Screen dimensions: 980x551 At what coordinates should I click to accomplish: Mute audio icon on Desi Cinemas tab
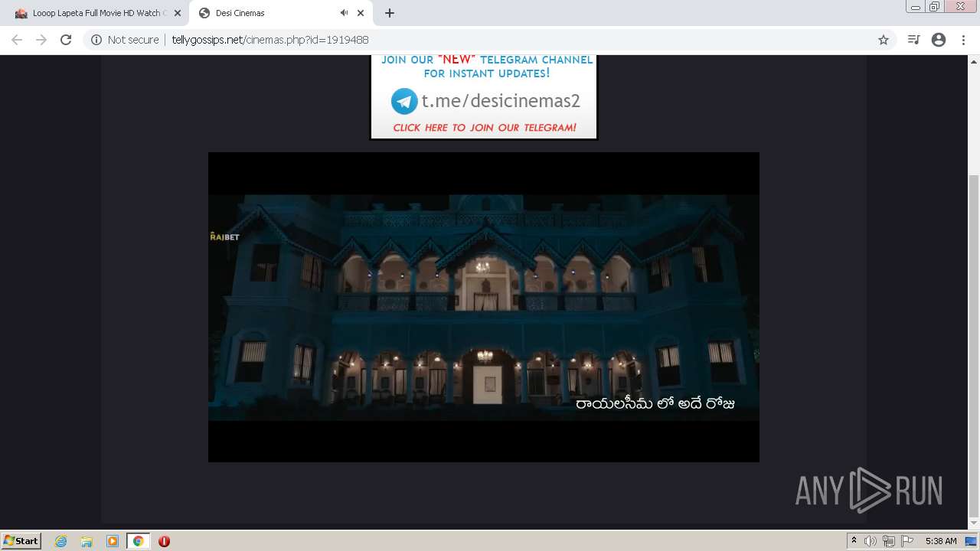click(x=344, y=13)
